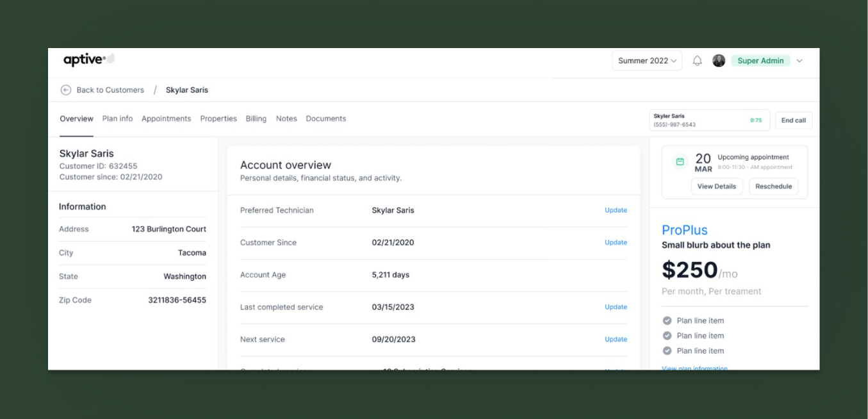Click the Account overview heading
Screen dimensions: 868x419
point(286,165)
